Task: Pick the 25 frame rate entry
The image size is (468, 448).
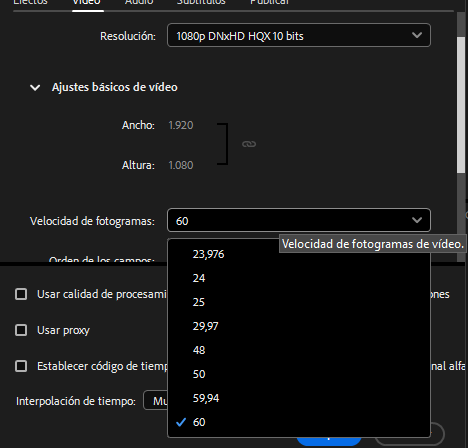Action: click(x=299, y=302)
